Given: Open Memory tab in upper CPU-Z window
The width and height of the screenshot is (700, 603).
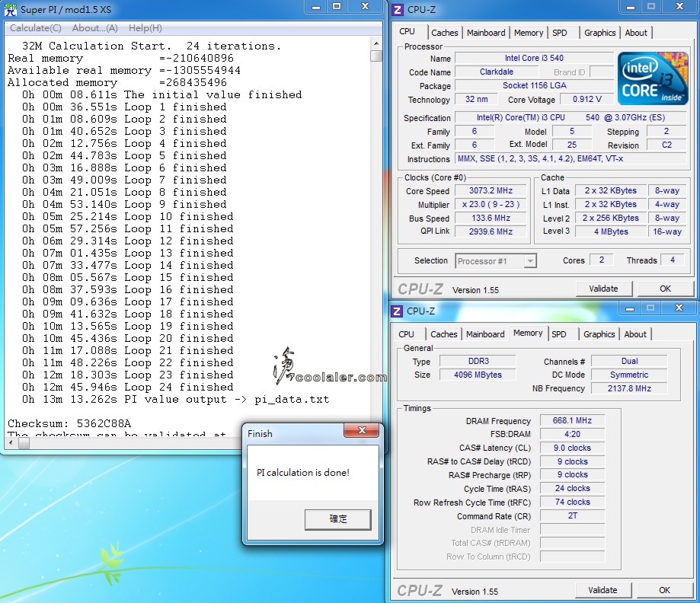Looking at the screenshot, I should pyautogui.click(x=529, y=33).
